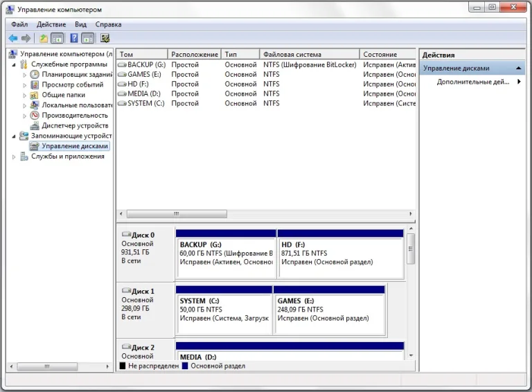This screenshot has width=532, height=392.
Task: Click the SYSTEM (C:) volume drive icon
Action: [122, 103]
